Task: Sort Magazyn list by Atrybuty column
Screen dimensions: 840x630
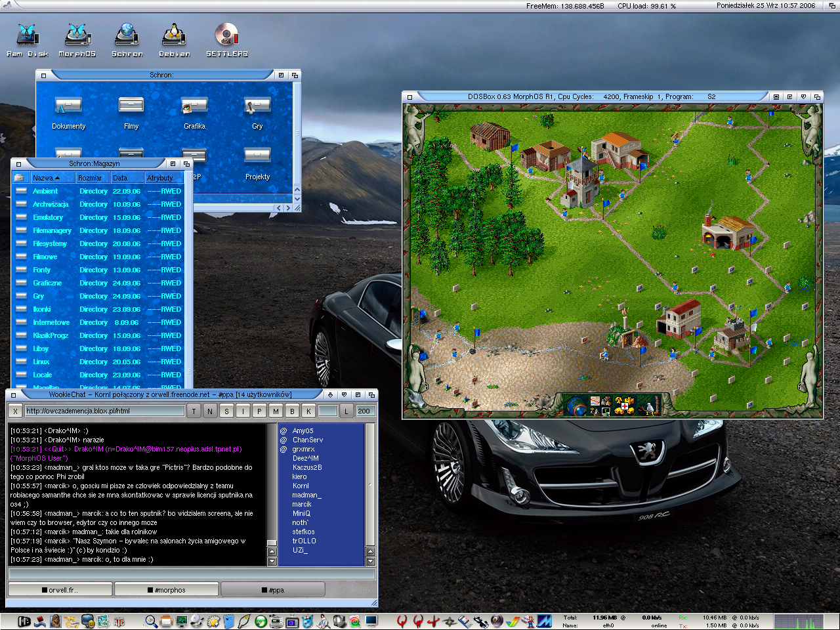Action: (x=164, y=178)
